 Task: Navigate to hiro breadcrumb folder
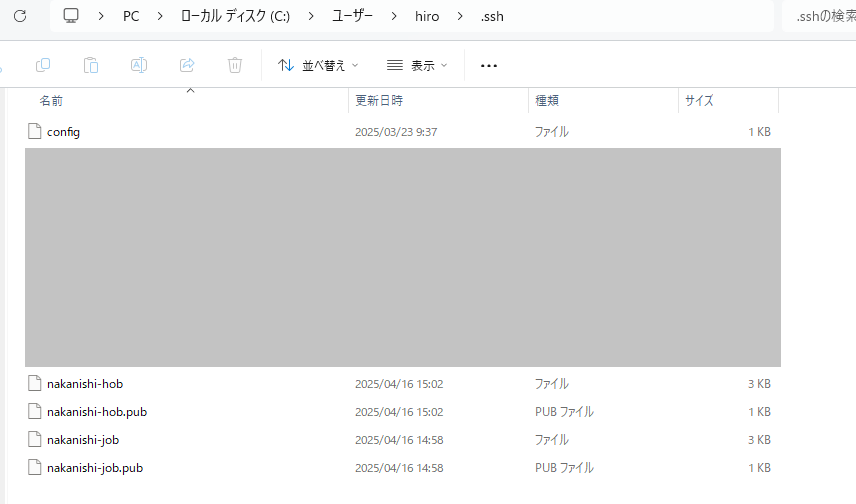point(427,16)
